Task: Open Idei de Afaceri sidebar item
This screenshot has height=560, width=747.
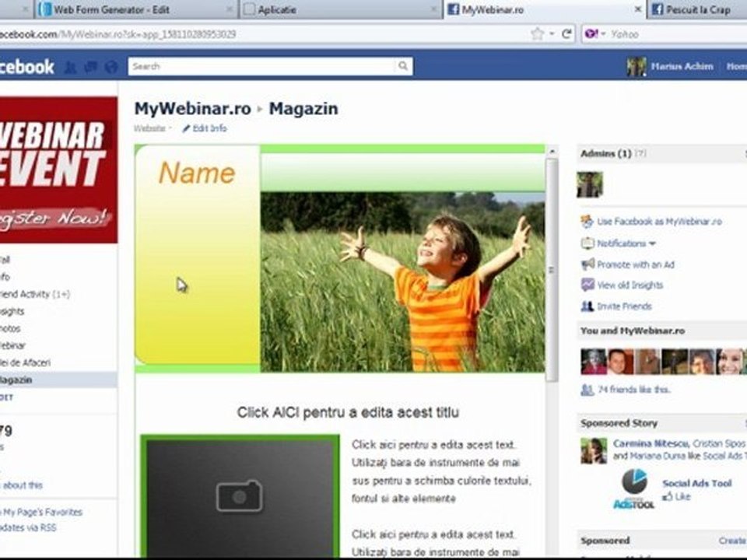Action: point(25,363)
